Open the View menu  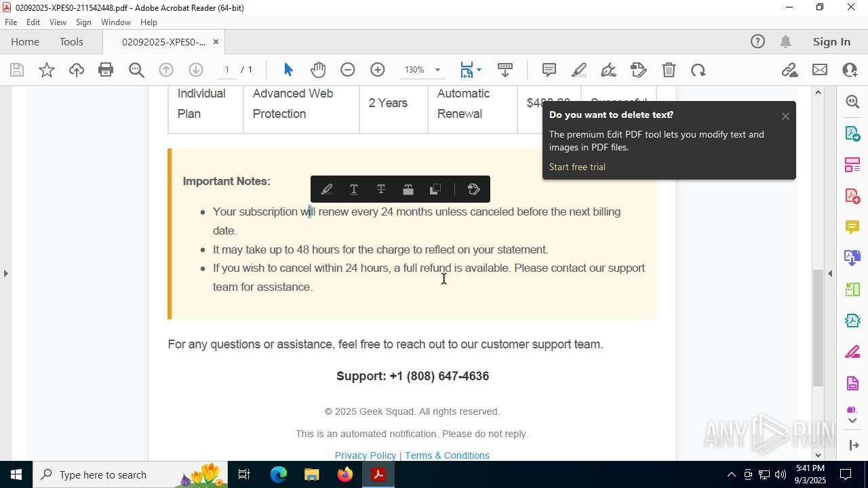pyautogui.click(x=58, y=22)
